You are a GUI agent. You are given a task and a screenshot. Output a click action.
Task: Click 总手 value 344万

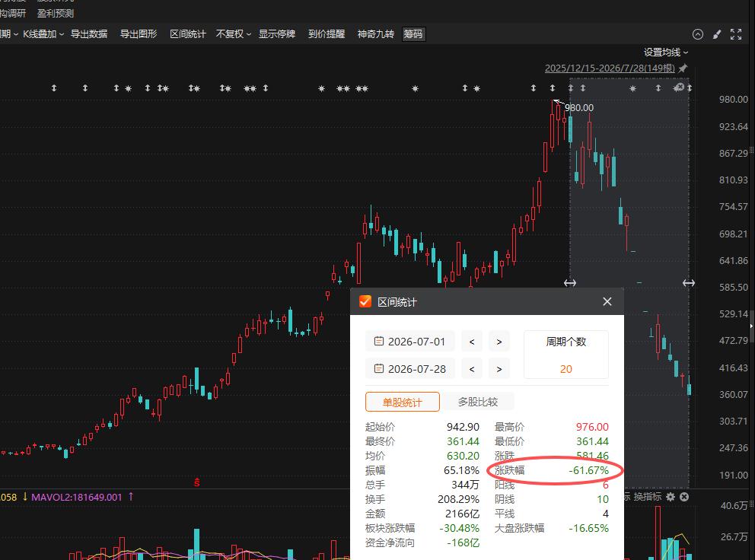[465, 485]
